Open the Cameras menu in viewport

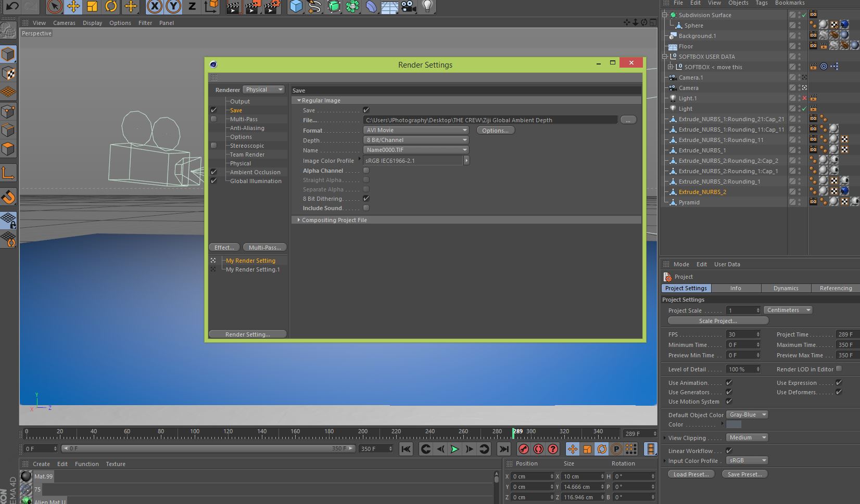pos(64,23)
